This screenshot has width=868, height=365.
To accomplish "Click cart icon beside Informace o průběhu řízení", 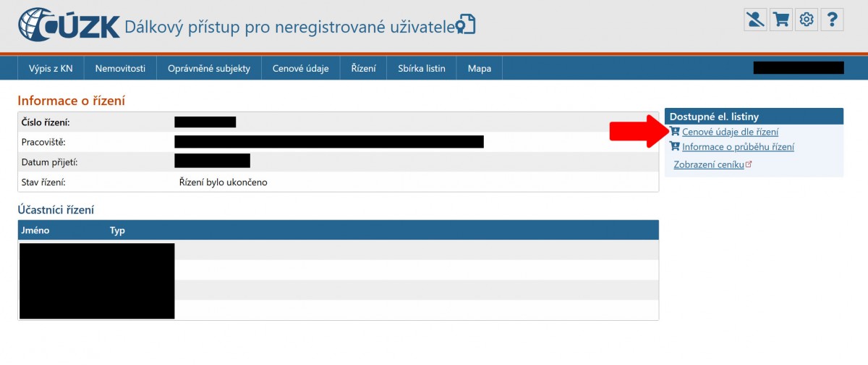I will pyautogui.click(x=675, y=147).
